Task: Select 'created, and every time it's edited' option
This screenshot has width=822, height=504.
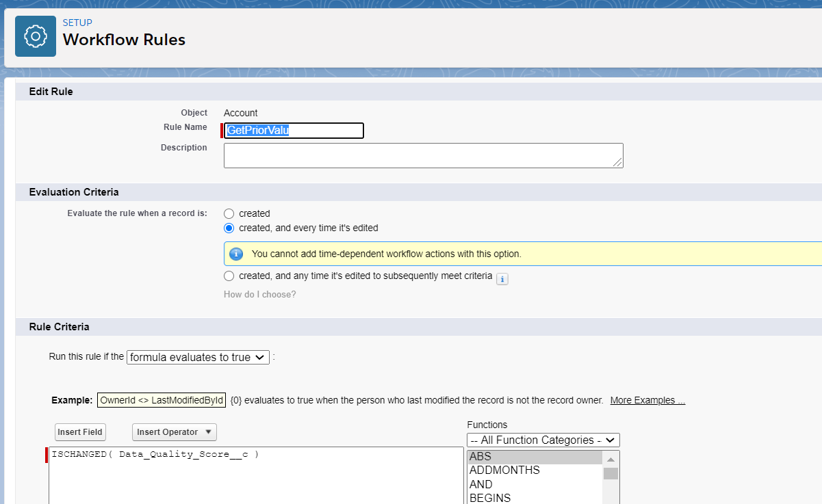Action: [229, 229]
